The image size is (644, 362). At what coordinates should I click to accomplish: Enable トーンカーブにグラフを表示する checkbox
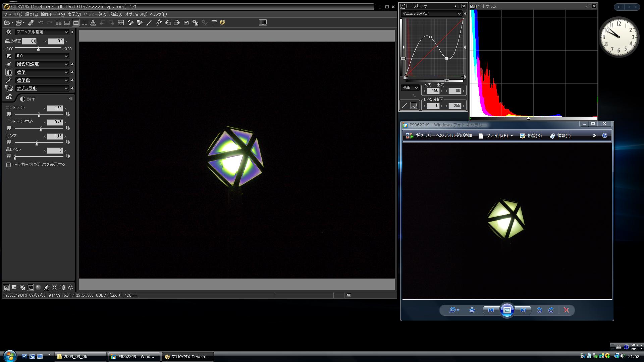coord(9,165)
